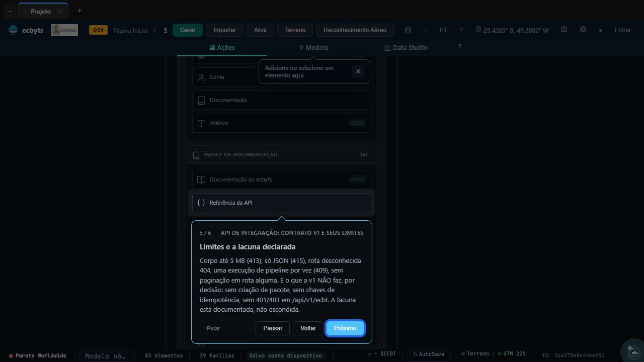Expand the Índice da Documentação section header

[281, 155]
